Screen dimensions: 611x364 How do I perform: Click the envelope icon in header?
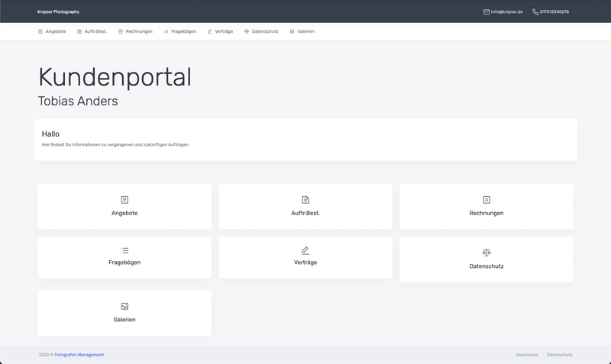pos(487,12)
